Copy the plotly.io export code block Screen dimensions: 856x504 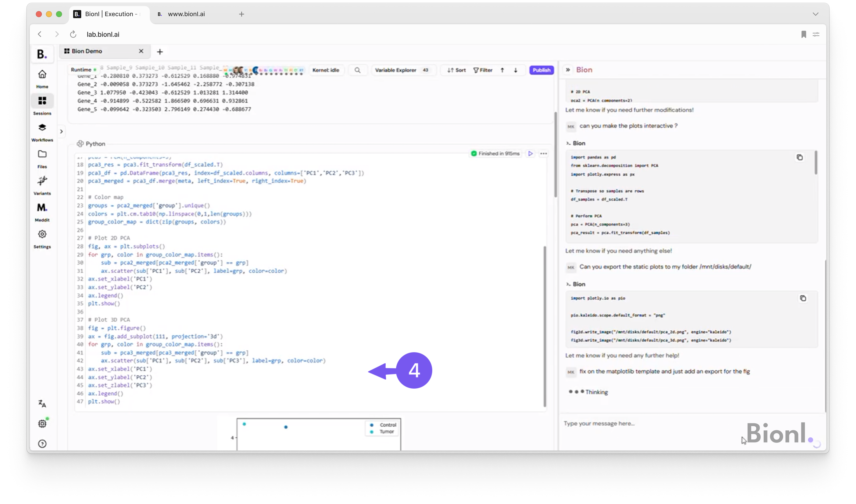pos(803,298)
